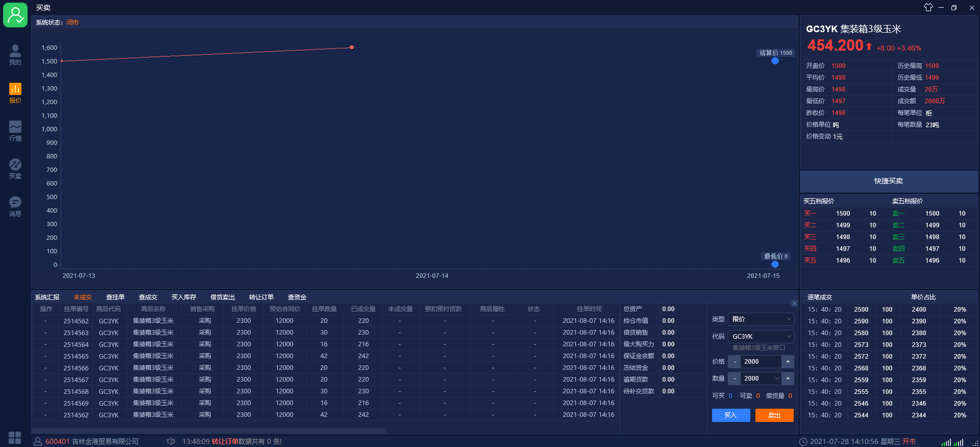This screenshot has width=980, height=447.
Task: Click the speaker sound icon in status bar
Action: coord(171,441)
